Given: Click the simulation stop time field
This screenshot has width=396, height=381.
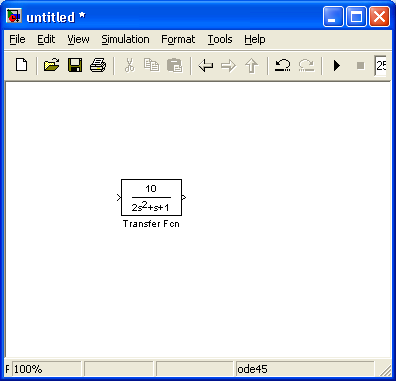Looking at the screenshot, I should pos(381,65).
